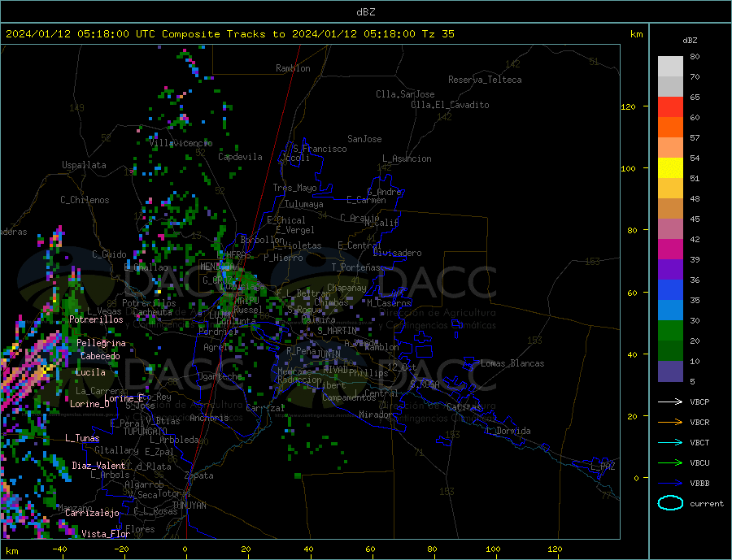732x560 pixels.
Task: Click the 'S_MARTIN' map label
Action: click(x=337, y=331)
